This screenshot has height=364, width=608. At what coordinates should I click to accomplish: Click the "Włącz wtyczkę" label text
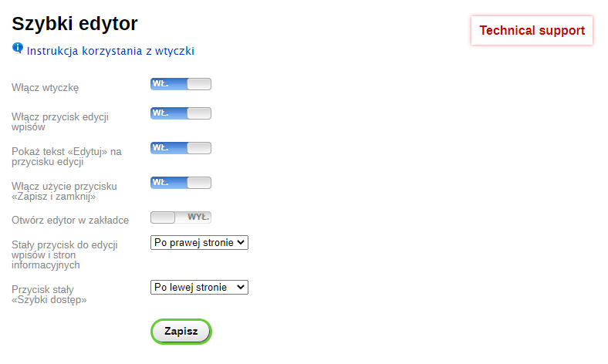coord(46,88)
